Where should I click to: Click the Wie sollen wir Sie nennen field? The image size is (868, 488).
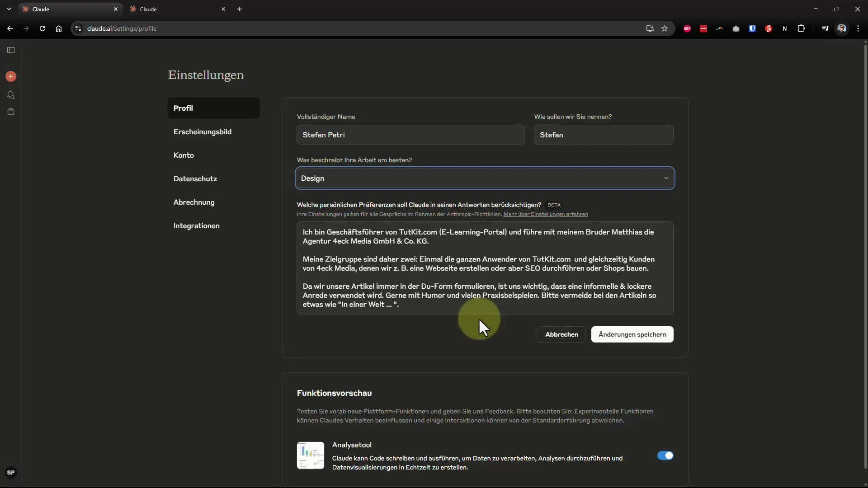pos(603,135)
